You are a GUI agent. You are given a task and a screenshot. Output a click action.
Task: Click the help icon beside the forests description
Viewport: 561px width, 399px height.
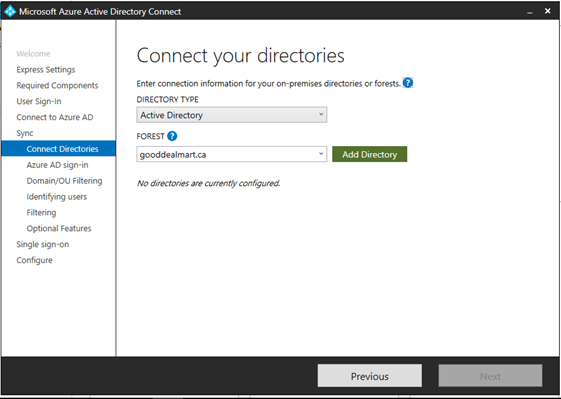(408, 83)
